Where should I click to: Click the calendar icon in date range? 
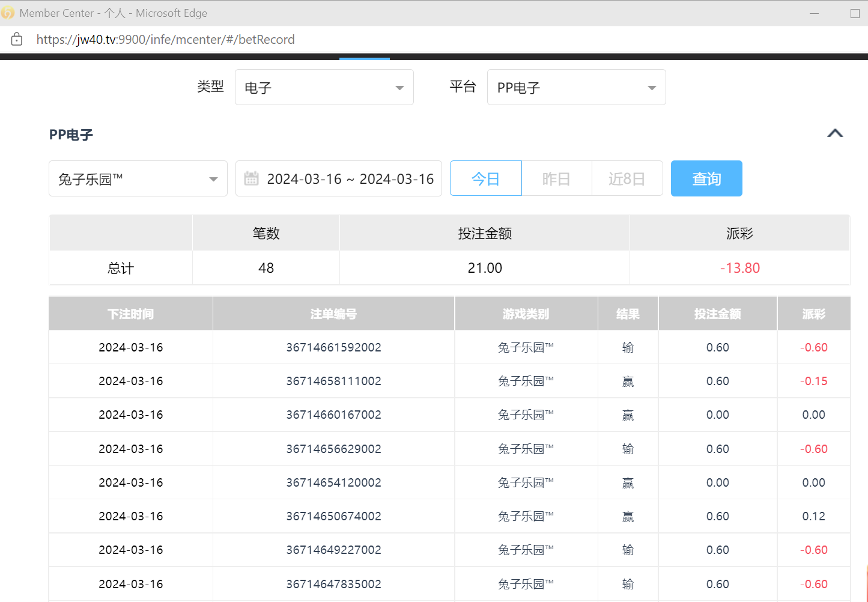tap(252, 178)
